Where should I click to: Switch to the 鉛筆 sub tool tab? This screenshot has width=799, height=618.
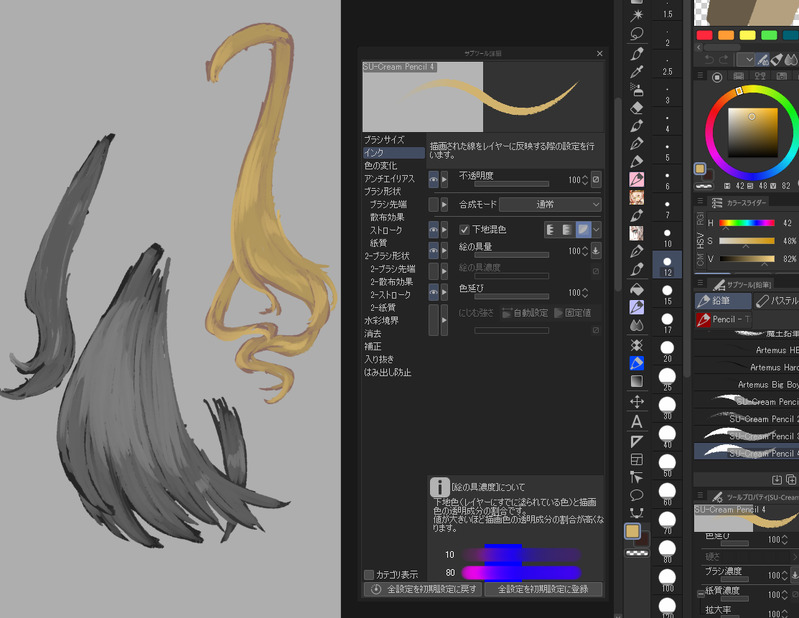point(723,301)
